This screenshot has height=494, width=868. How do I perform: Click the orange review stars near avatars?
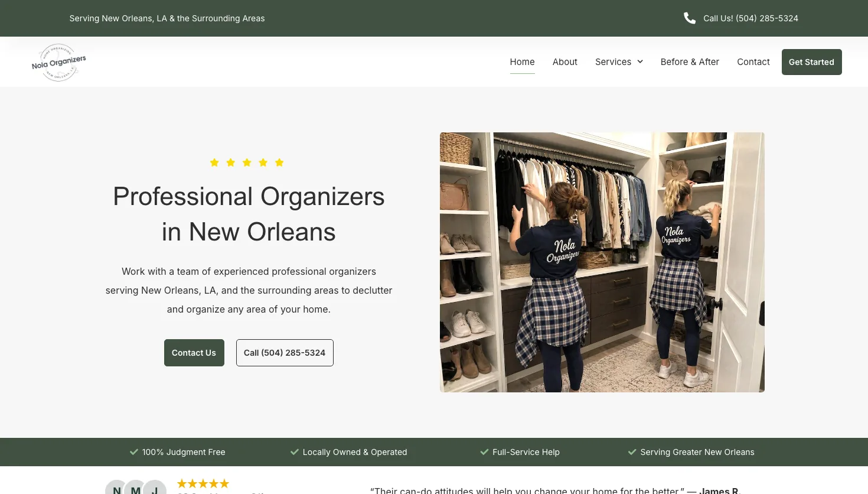click(x=203, y=483)
